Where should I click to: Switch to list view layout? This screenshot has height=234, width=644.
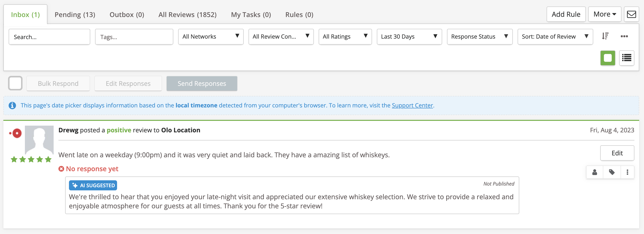[627, 58]
